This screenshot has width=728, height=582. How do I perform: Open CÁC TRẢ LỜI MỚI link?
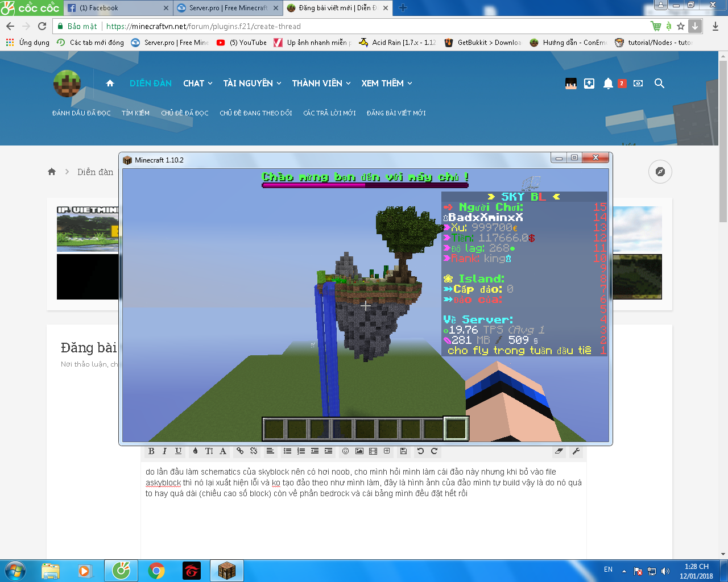(x=329, y=113)
